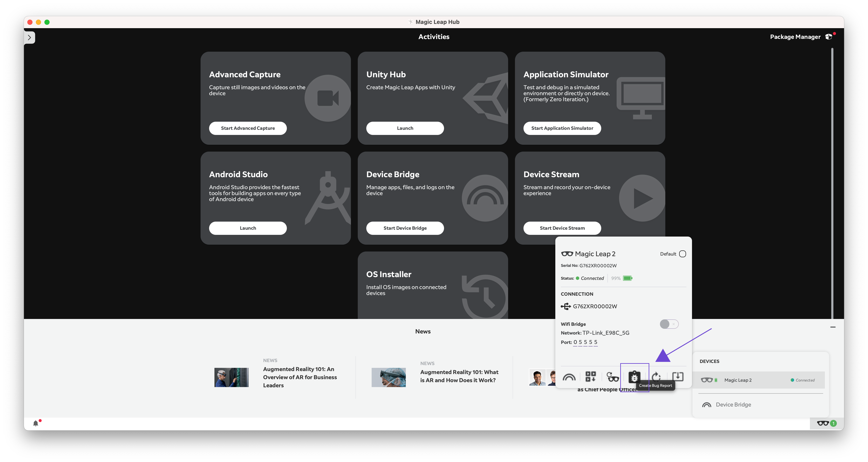Click the Advanced Capture camera icon
The width and height of the screenshot is (868, 462).
pyautogui.click(x=327, y=98)
